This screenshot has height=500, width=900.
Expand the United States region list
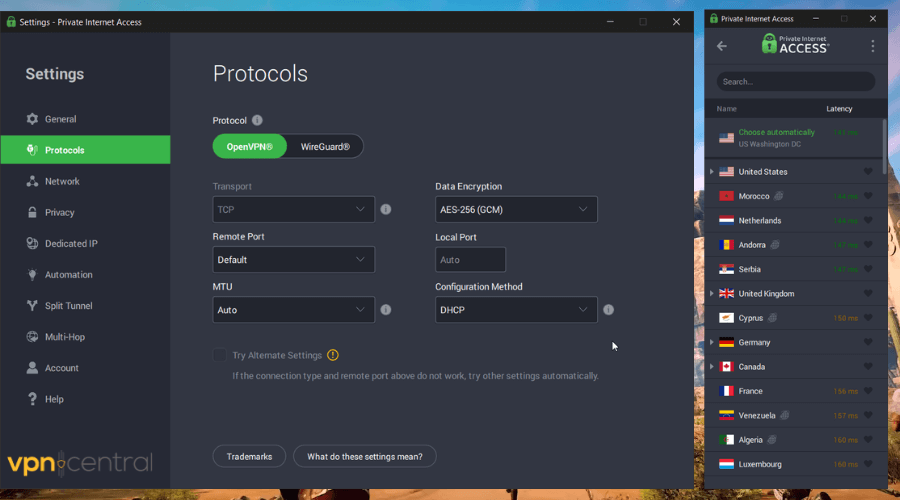[x=712, y=172]
